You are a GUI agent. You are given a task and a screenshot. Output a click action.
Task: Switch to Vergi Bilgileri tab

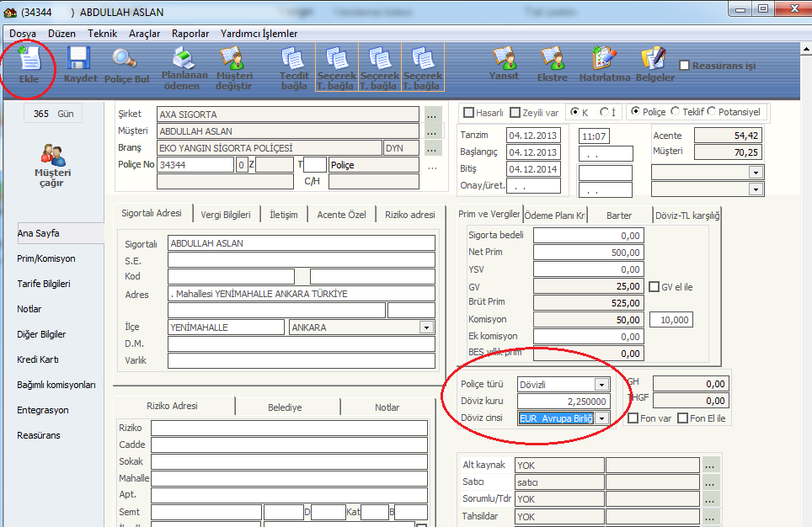[226, 215]
